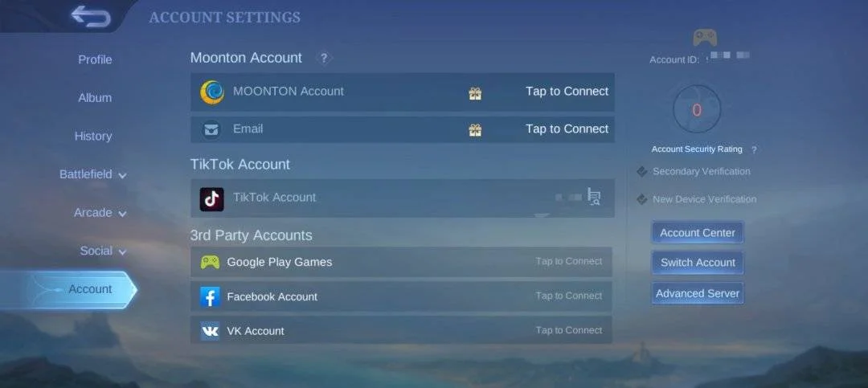Screen dimensions: 868x388
Task: Click the Moonton Account section heading
Action: point(247,58)
